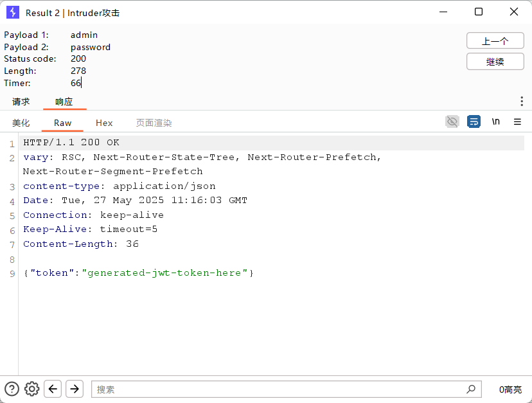Click the Burp Suite lightning logo icon
This screenshot has height=403, width=532.
[x=13, y=12]
